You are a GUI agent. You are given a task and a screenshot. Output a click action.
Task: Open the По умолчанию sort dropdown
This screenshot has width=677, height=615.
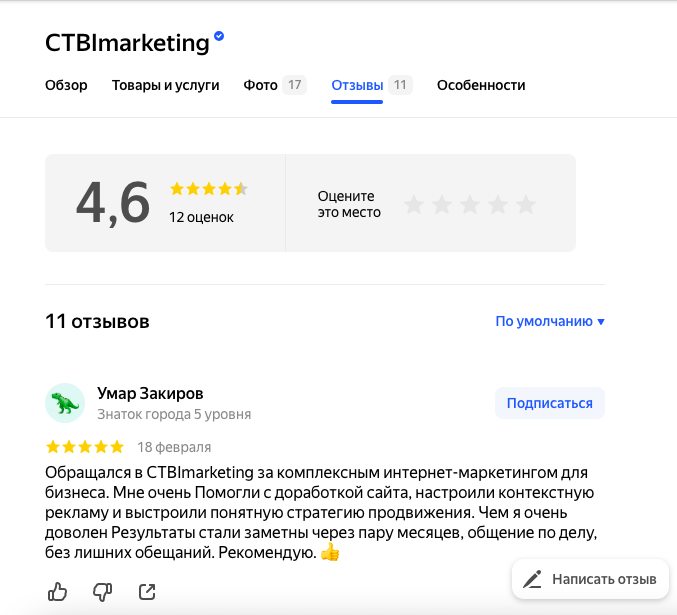pos(550,321)
